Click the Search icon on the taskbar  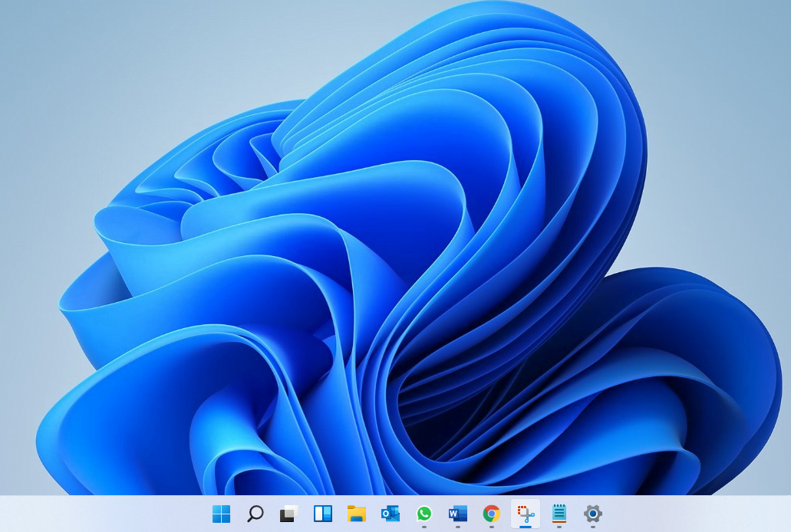[x=255, y=514]
